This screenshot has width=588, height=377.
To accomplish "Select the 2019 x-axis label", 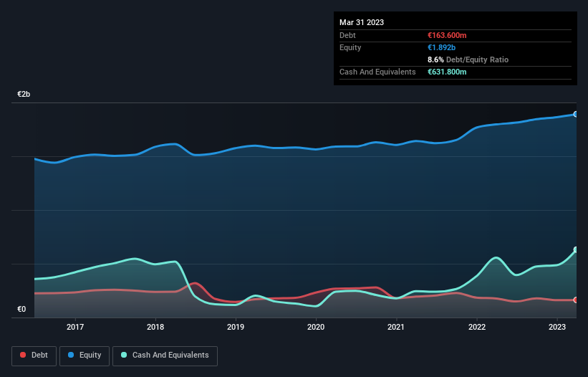I will pos(236,328).
